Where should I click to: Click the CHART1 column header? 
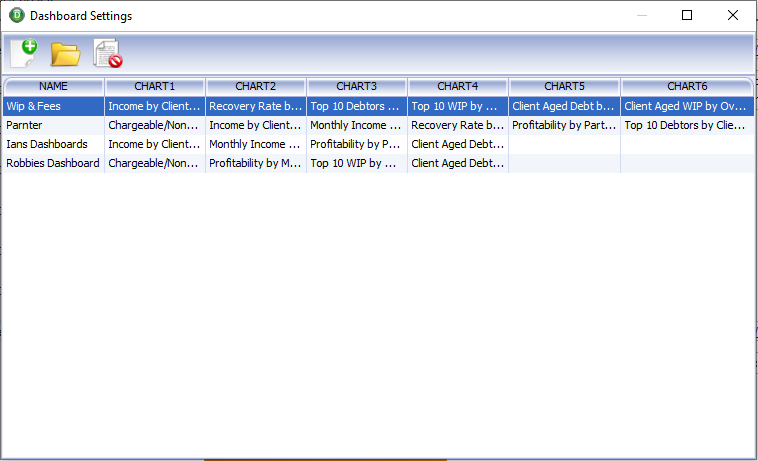pyautogui.click(x=155, y=86)
